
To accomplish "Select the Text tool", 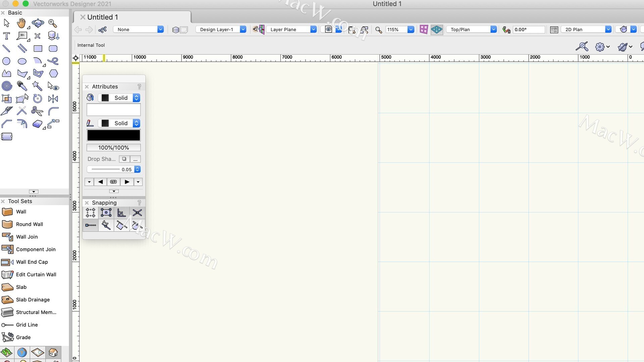I will (x=6, y=36).
